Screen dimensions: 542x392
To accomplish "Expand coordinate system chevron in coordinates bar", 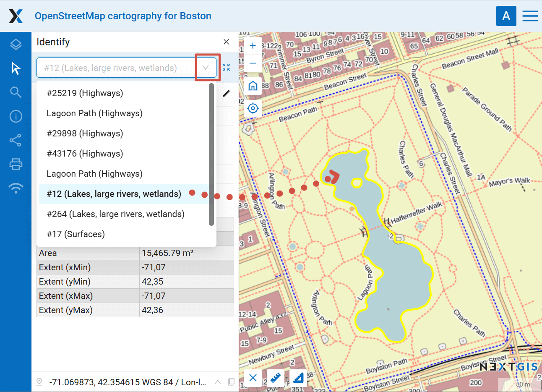I will [x=218, y=382].
